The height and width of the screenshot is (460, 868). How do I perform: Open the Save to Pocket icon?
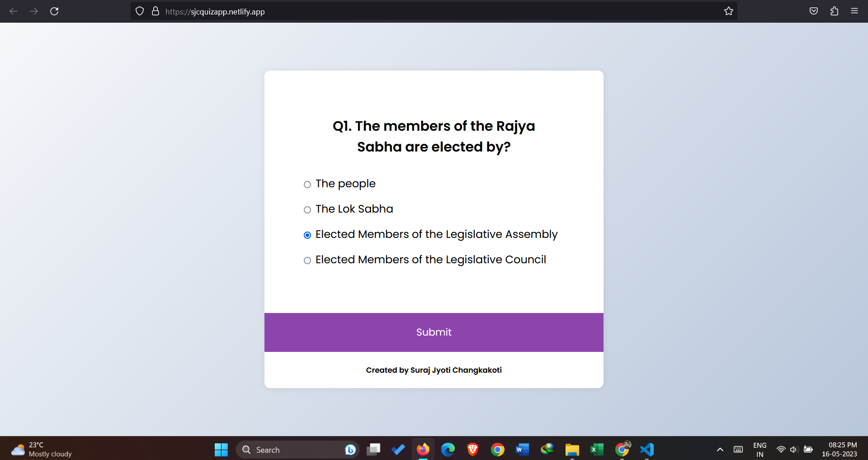[x=813, y=11]
